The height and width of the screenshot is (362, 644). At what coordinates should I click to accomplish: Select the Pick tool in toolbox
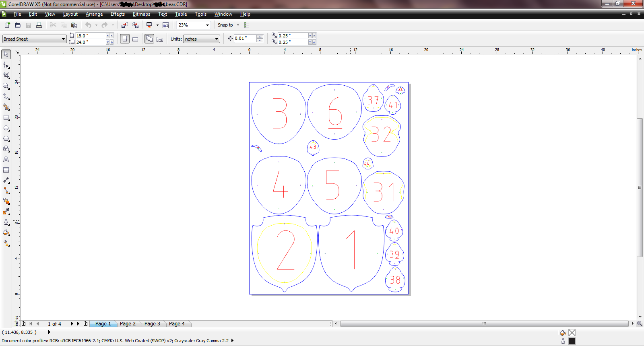point(6,54)
